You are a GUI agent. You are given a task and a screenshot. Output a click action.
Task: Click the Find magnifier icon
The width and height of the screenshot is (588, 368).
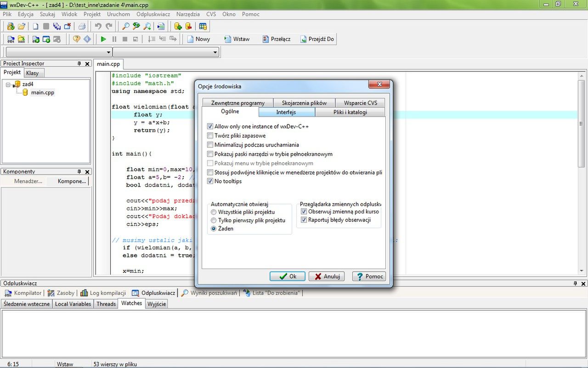[x=125, y=26]
